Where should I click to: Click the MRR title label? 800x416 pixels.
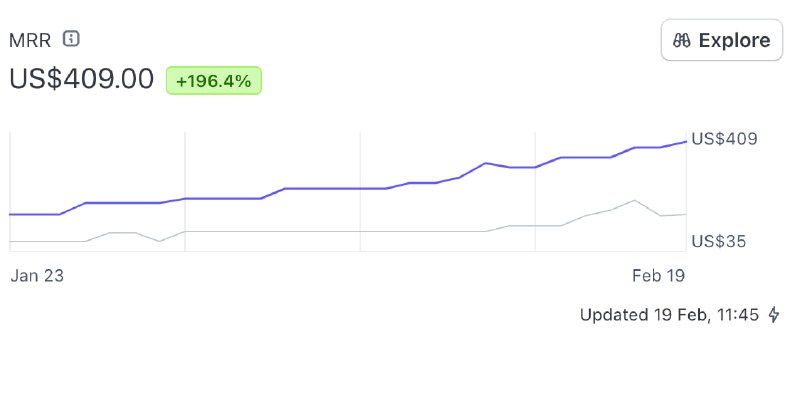click(30, 40)
